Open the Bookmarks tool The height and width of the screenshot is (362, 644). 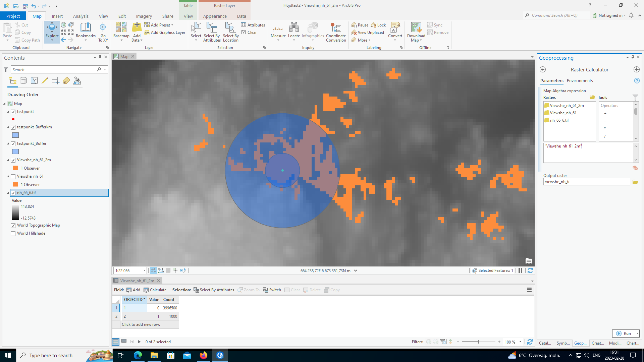click(86, 32)
